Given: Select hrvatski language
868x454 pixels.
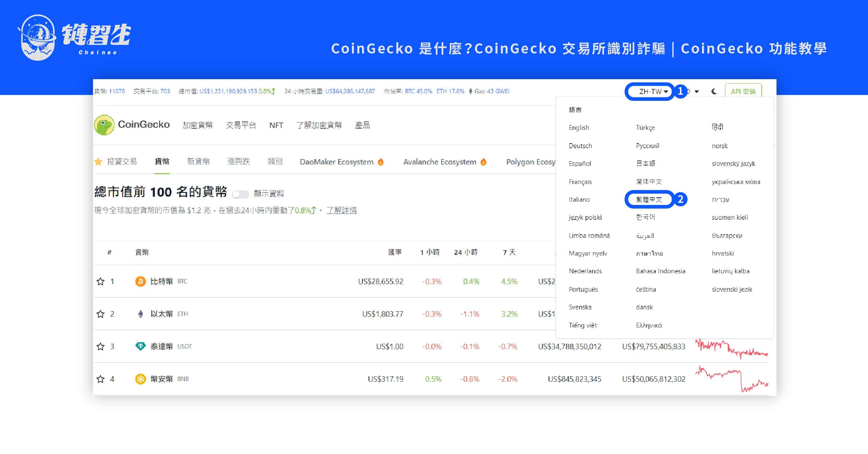Looking at the screenshot, I should pos(723,253).
